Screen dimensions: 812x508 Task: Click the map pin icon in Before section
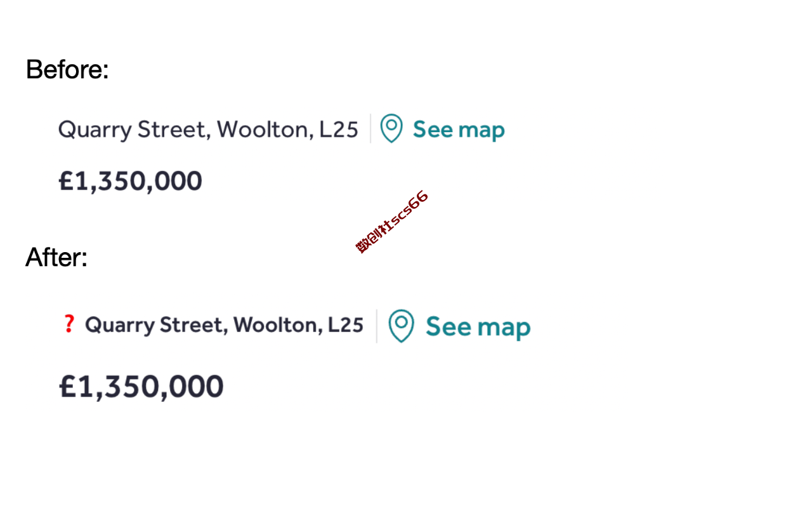click(x=391, y=128)
